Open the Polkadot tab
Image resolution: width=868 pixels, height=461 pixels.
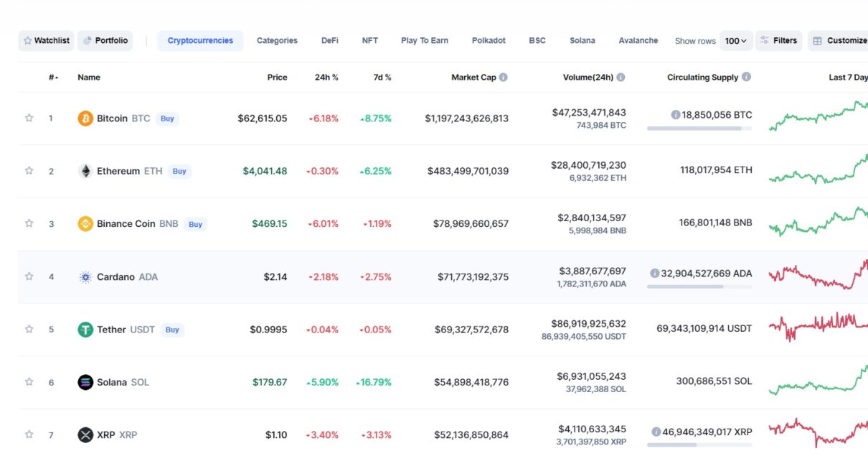tap(489, 41)
